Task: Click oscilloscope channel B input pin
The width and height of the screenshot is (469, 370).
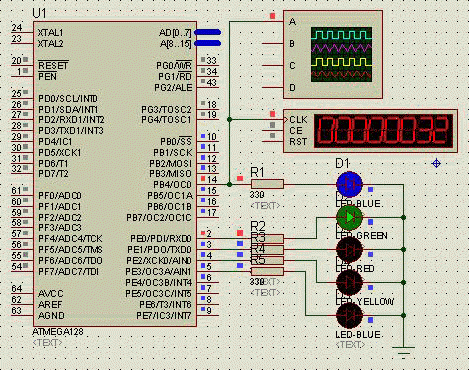Action: tap(273, 44)
